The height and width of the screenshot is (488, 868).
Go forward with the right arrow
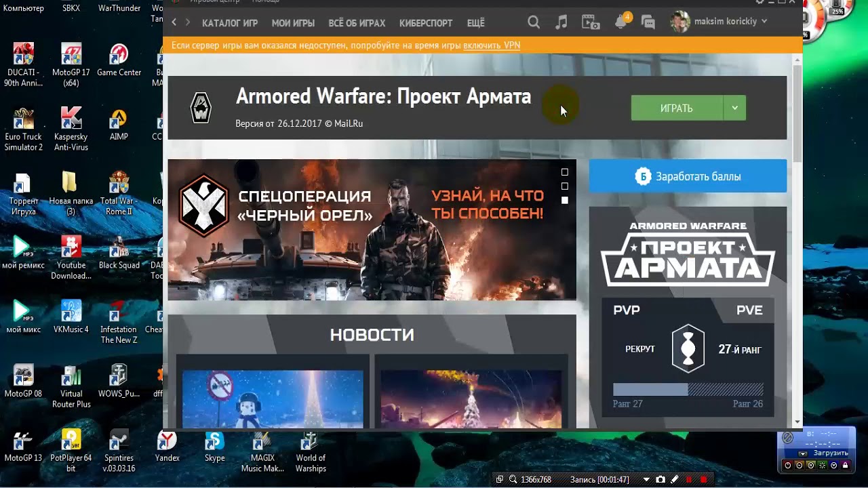point(188,22)
